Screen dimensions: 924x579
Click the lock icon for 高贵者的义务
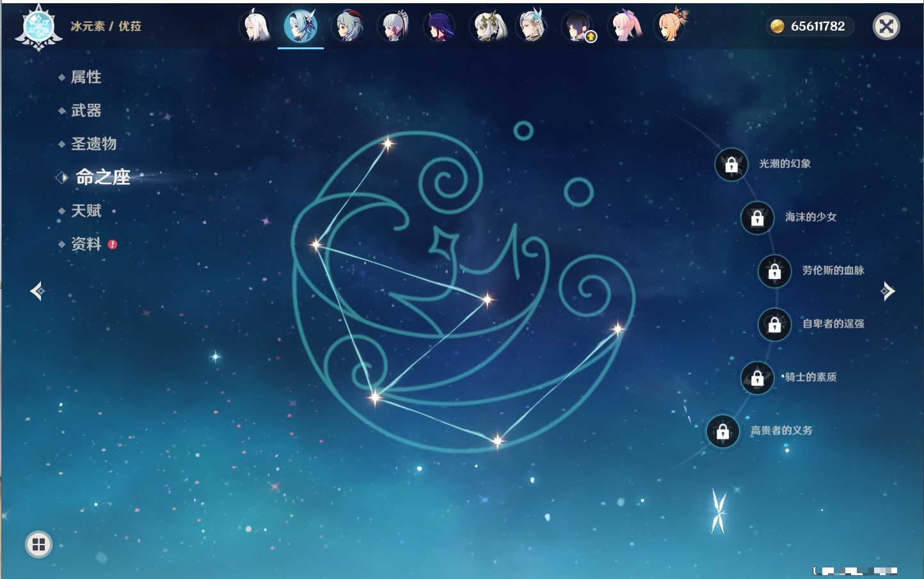tap(723, 431)
